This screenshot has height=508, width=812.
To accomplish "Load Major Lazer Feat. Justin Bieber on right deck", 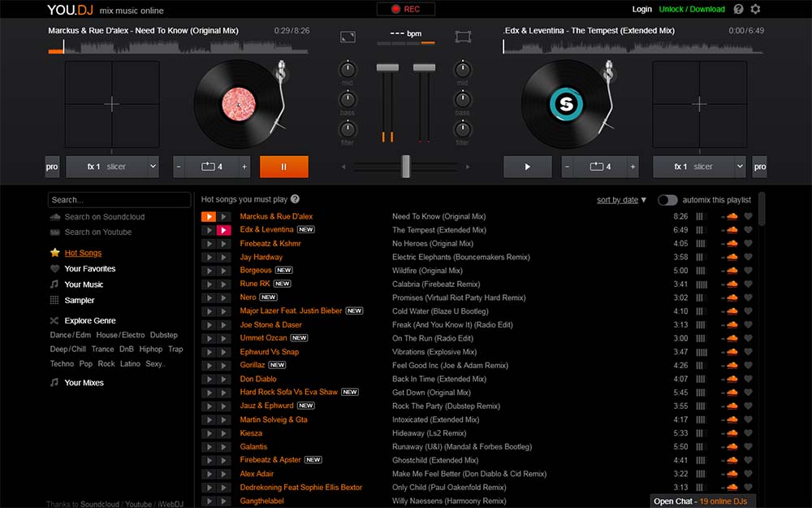I will [x=224, y=311].
